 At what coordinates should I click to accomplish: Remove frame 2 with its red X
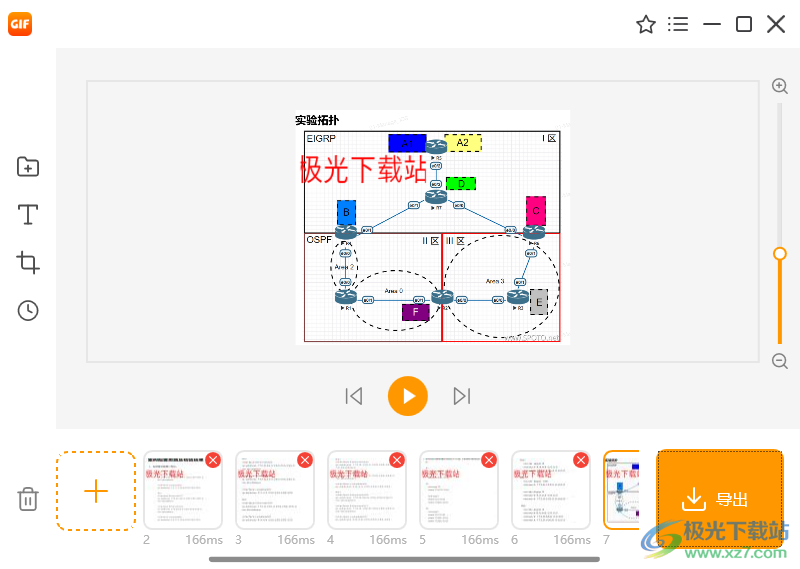point(213,460)
